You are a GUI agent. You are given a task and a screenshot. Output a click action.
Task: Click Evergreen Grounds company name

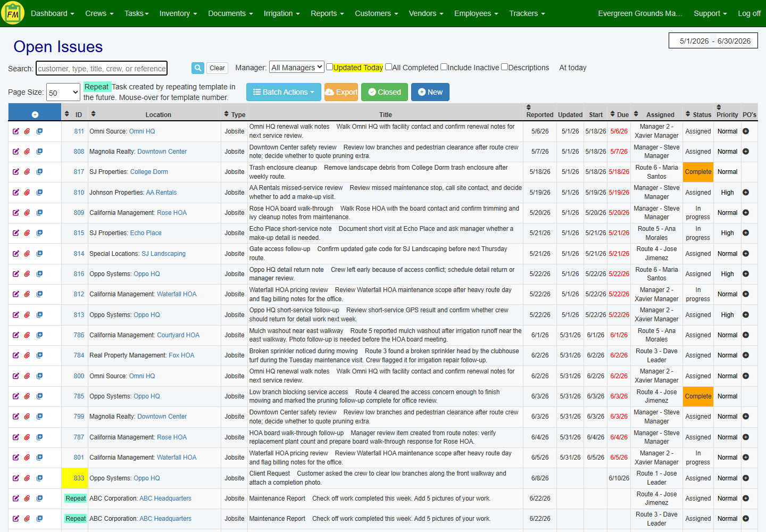pos(640,13)
